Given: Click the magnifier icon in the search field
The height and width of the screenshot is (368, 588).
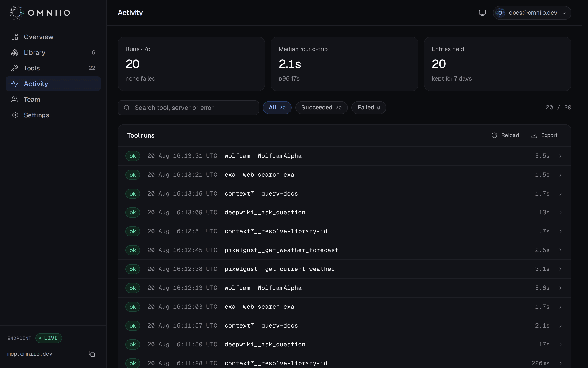Looking at the screenshot, I should pyautogui.click(x=127, y=108).
